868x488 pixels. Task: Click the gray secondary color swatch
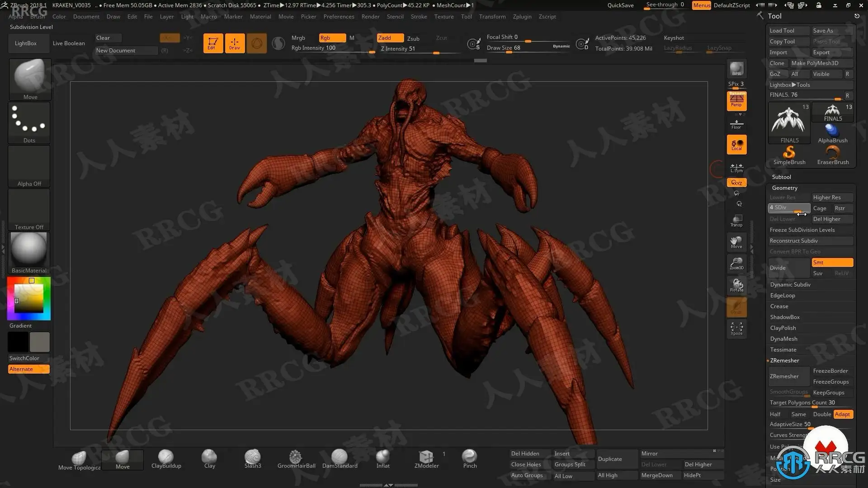click(40, 342)
